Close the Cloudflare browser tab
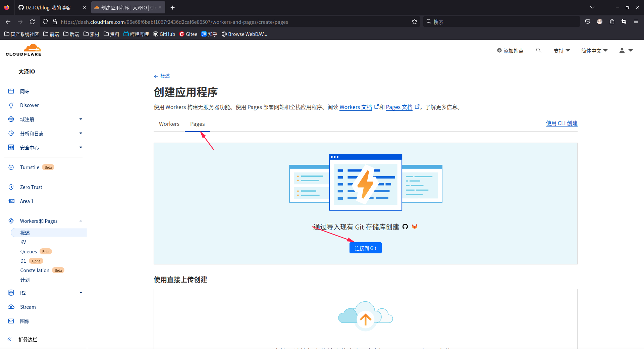 pos(160,7)
